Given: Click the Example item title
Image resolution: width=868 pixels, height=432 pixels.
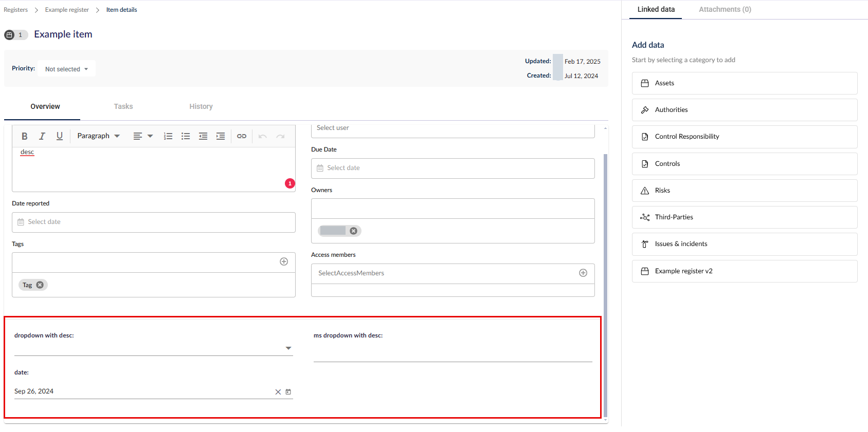Looking at the screenshot, I should click(63, 34).
